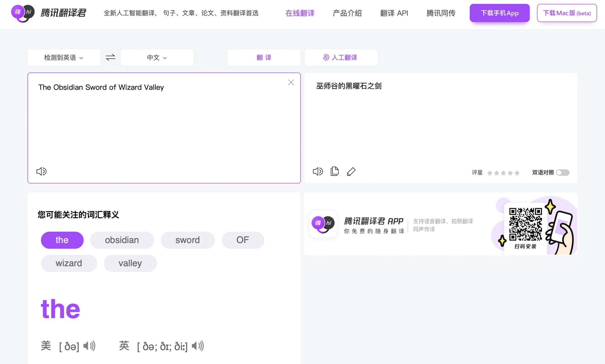Rate the translation with a star

coord(489,173)
